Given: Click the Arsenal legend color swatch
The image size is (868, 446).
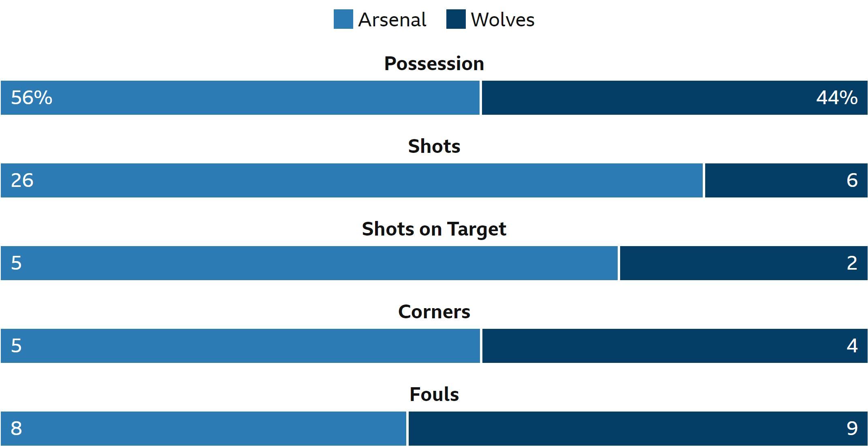Looking at the screenshot, I should click(x=343, y=19).
